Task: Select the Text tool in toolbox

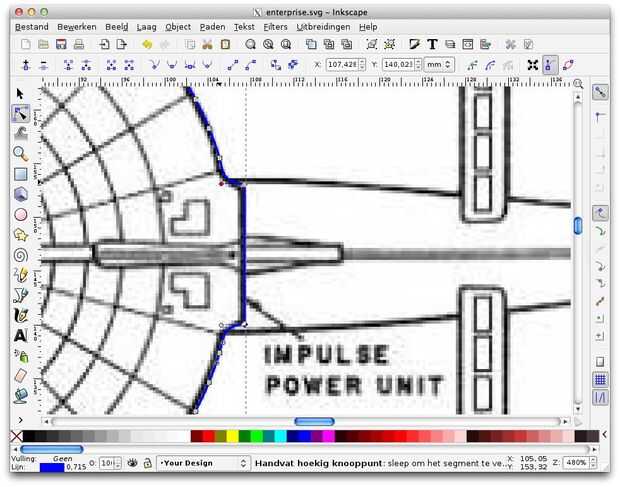Action: click(x=21, y=336)
